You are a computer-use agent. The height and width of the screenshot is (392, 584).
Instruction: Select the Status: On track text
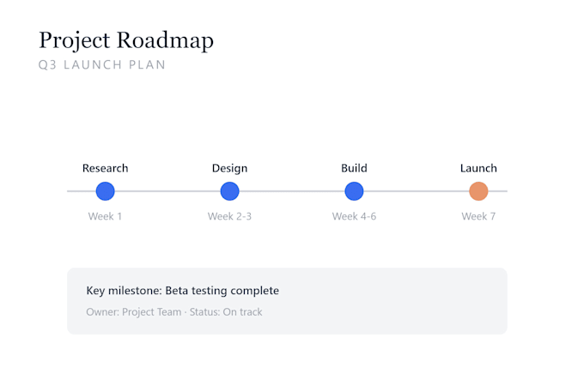[226, 312]
